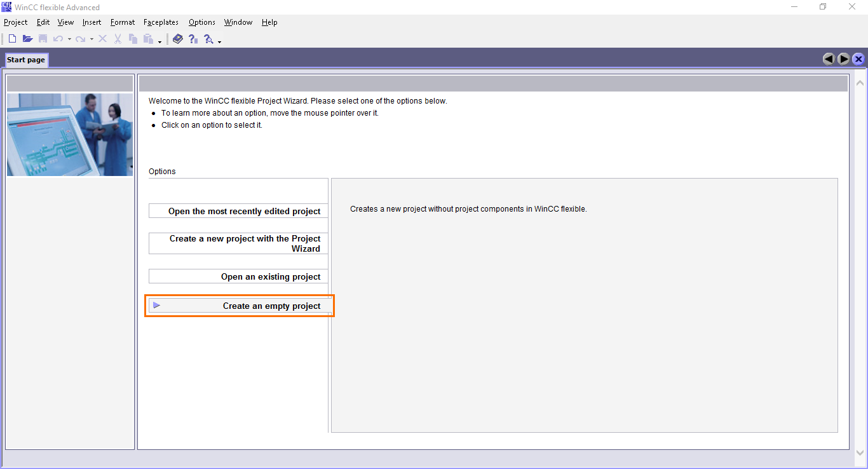The height and width of the screenshot is (469, 868).
Task: Expand the Redo history dropdown arrow
Action: [x=92, y=39]
